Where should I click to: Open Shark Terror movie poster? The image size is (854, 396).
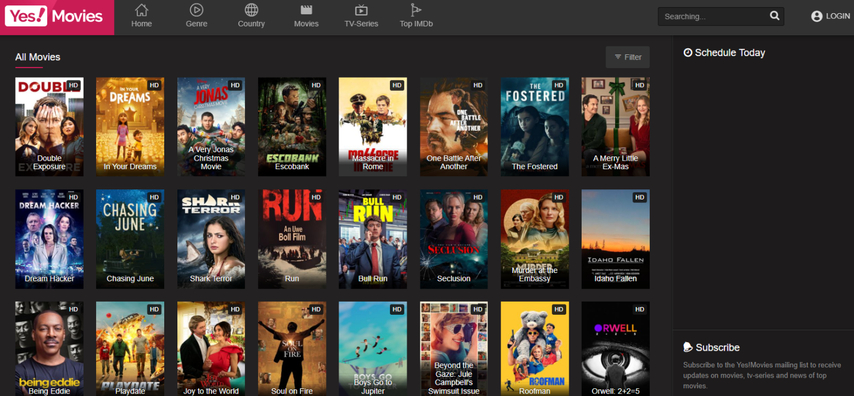211,239
